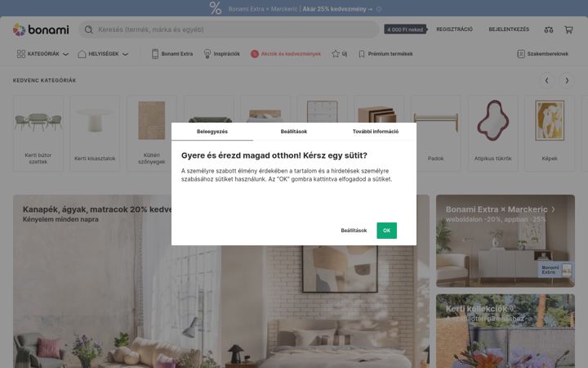Open the További információ tab

(376, 132)
